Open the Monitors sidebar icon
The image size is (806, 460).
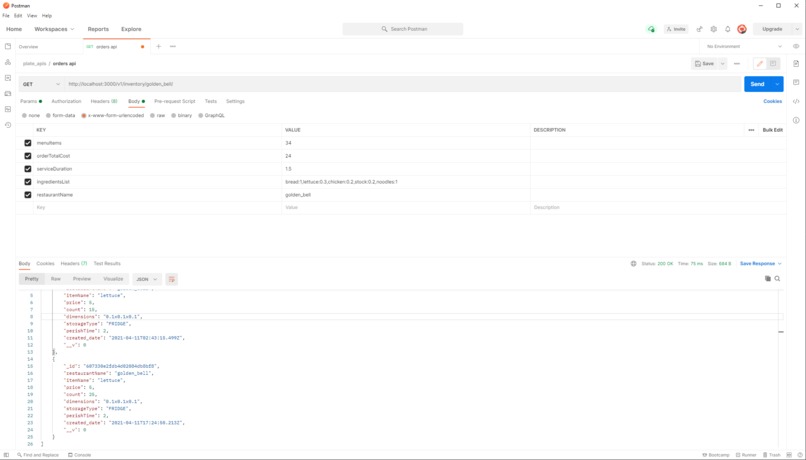click(8, 109)
